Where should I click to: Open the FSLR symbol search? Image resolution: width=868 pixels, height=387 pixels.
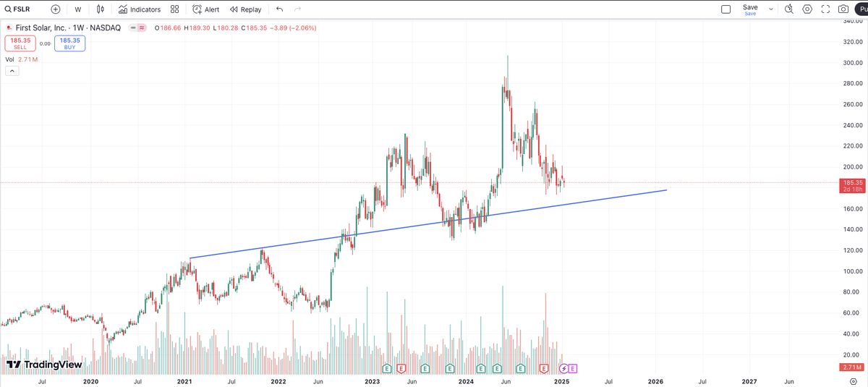(x=19, y=9)
